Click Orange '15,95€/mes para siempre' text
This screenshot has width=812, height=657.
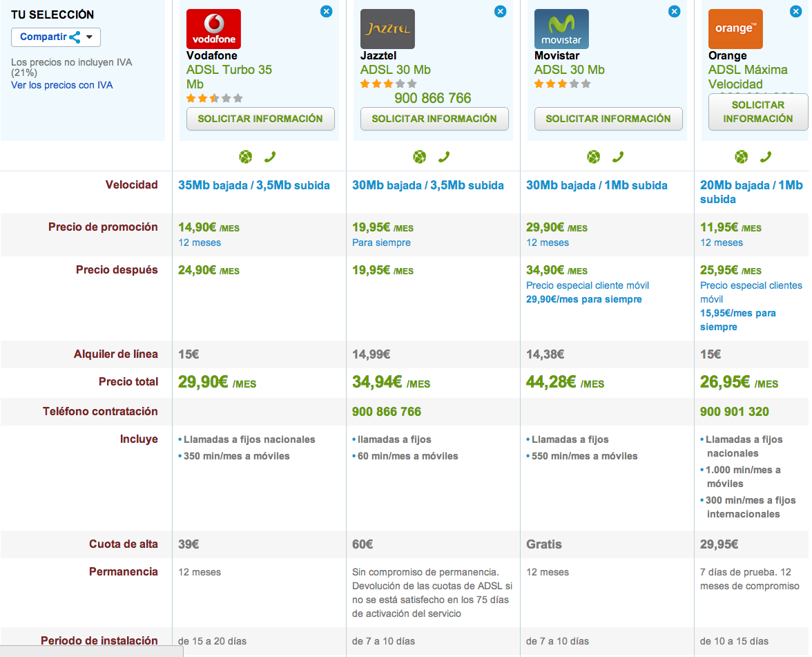[x=738, y=321]
